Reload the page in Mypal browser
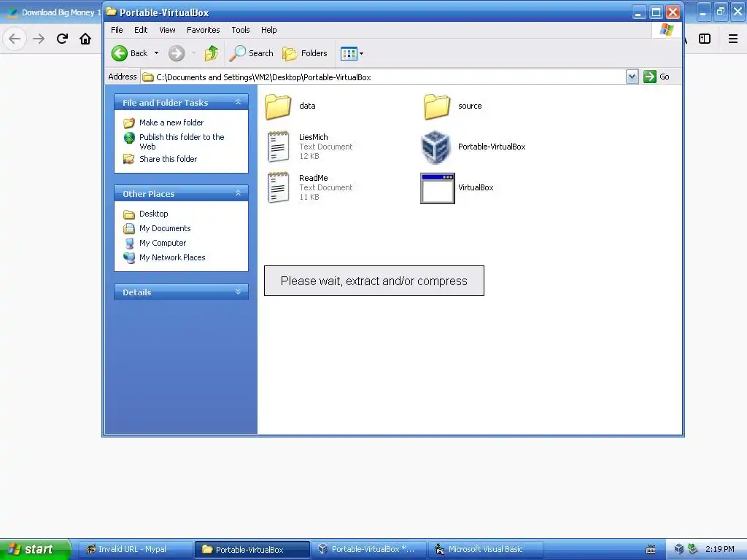The image size is (747, 560). pyautogui.click(x=62, y=39)
